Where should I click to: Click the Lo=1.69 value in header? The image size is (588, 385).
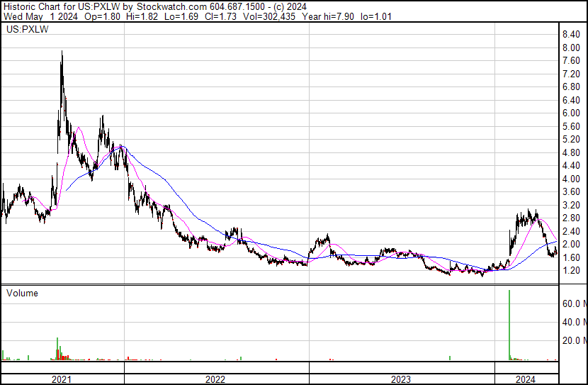[x=181, y=16]
